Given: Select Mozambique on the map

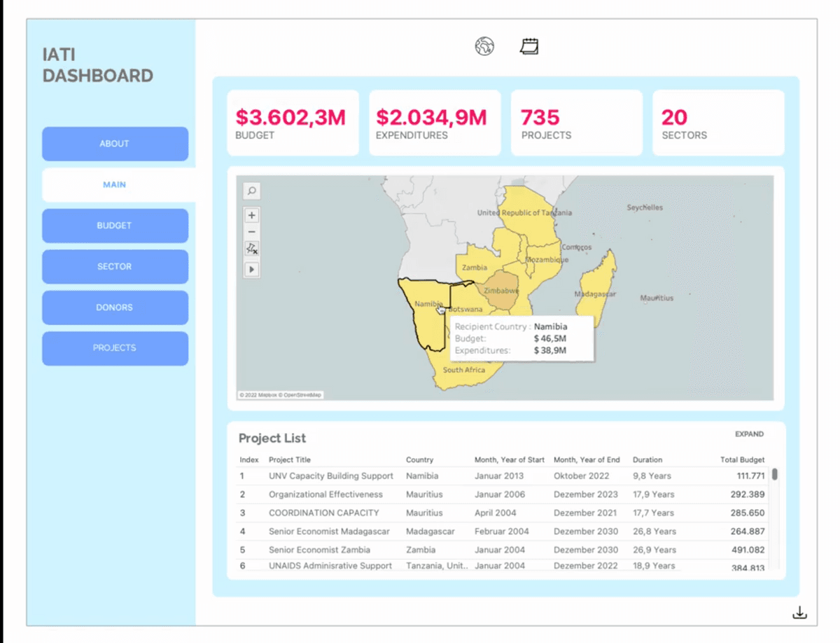Looking at the screenshot, I should click(x=547, y=260).
